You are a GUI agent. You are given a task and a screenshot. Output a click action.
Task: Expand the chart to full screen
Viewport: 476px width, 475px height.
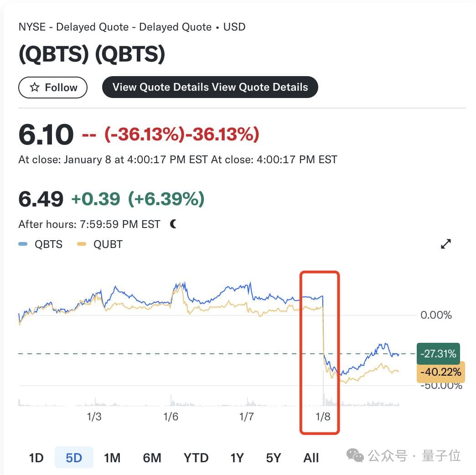[445, 244]
